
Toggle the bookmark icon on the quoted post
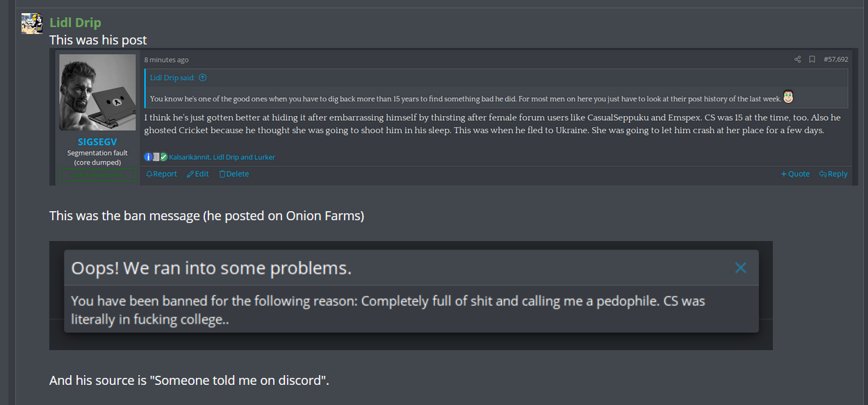click(812, 60)
